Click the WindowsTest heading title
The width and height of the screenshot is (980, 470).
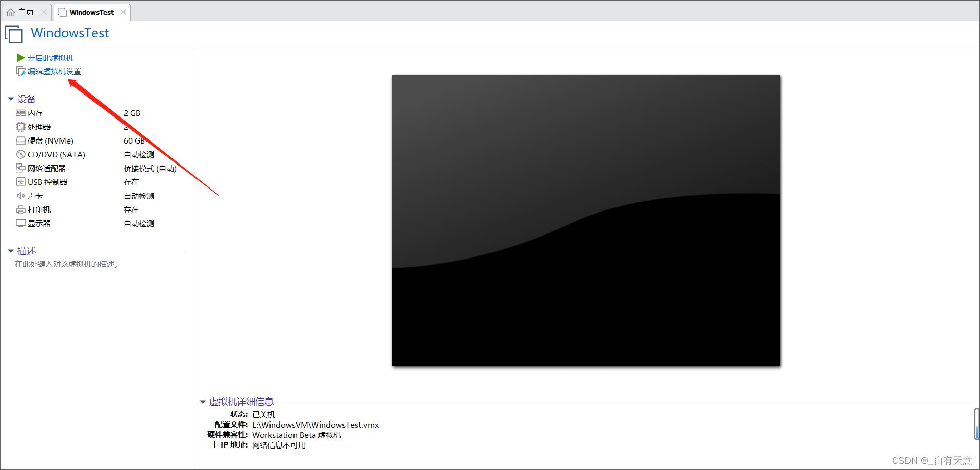tap(70, 33)
